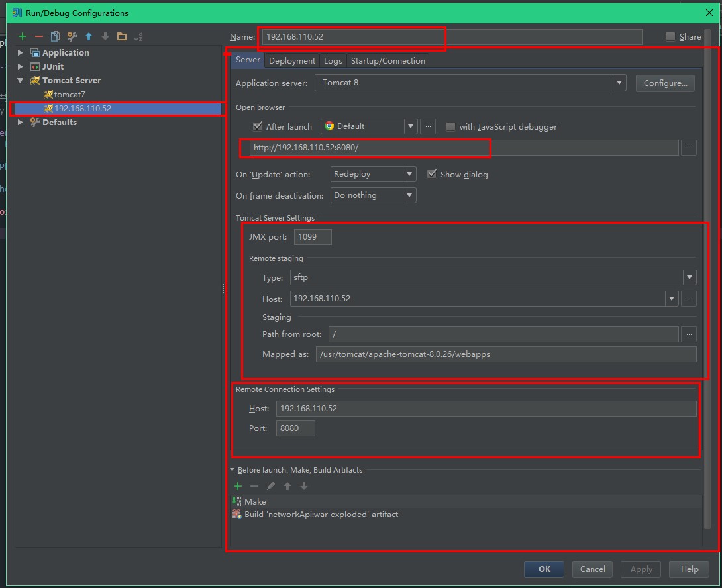Screen dimensions: 722x588
Task: Click the Name input field
Action: [452, 37]
